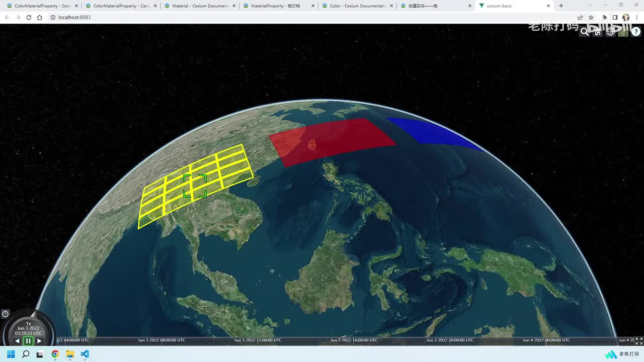Open Visual Studio Code from the taskbar
This screenshot has height=362, width=644.
pos(85,354)
